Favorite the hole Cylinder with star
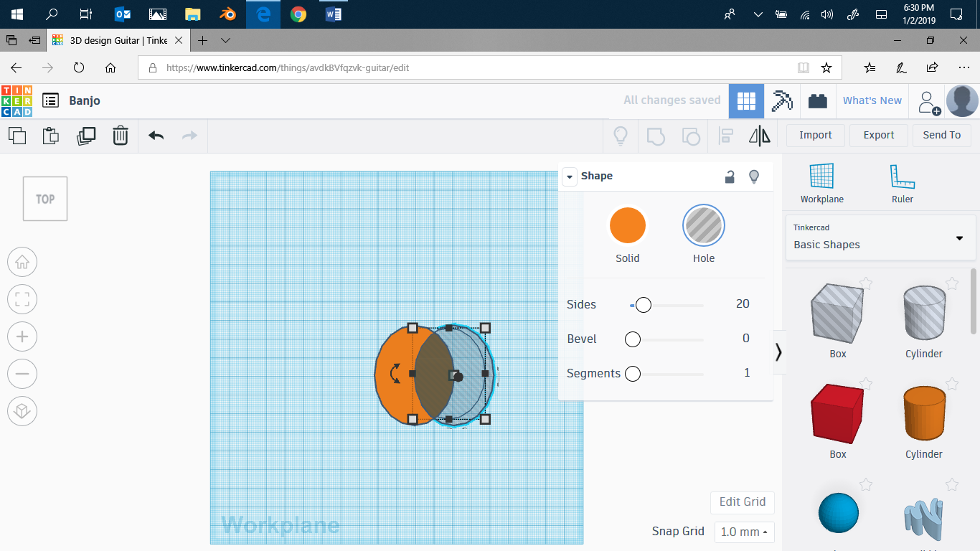980x551 pixels. 952,284
